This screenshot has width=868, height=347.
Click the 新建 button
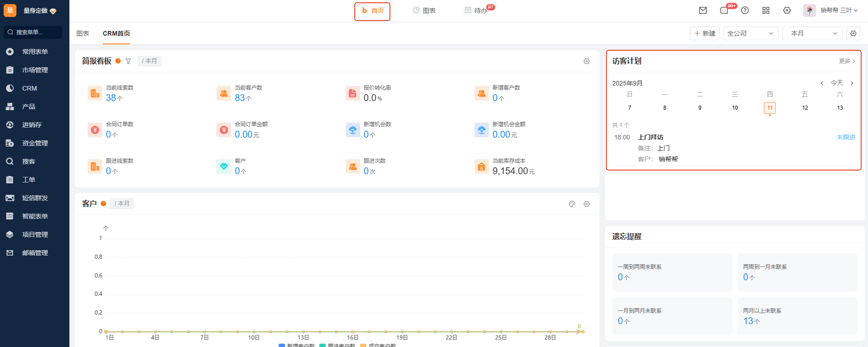[705, 33]
